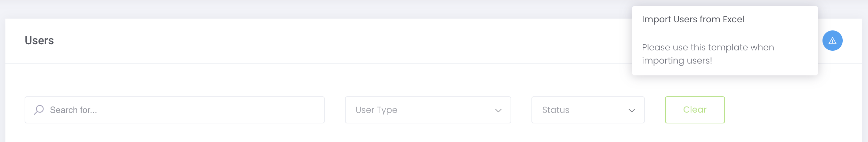Select the 'User Type' placeholder text
868x142 pixels.
(376, 110)
